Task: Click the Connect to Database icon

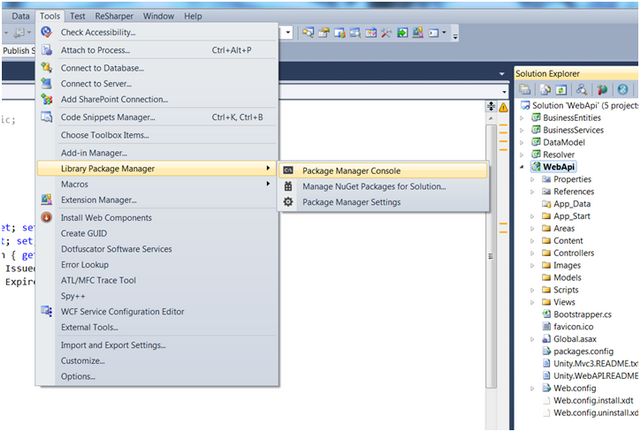Action: point(47,68)
